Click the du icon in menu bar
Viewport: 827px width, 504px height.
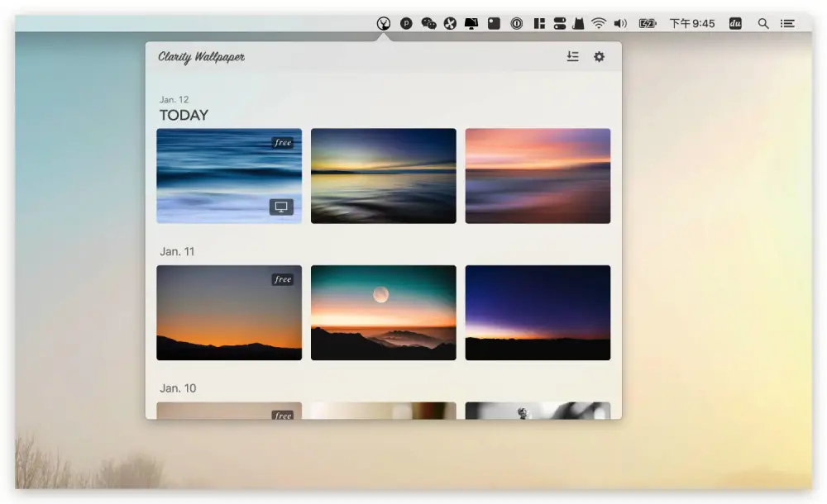[735, 23]
